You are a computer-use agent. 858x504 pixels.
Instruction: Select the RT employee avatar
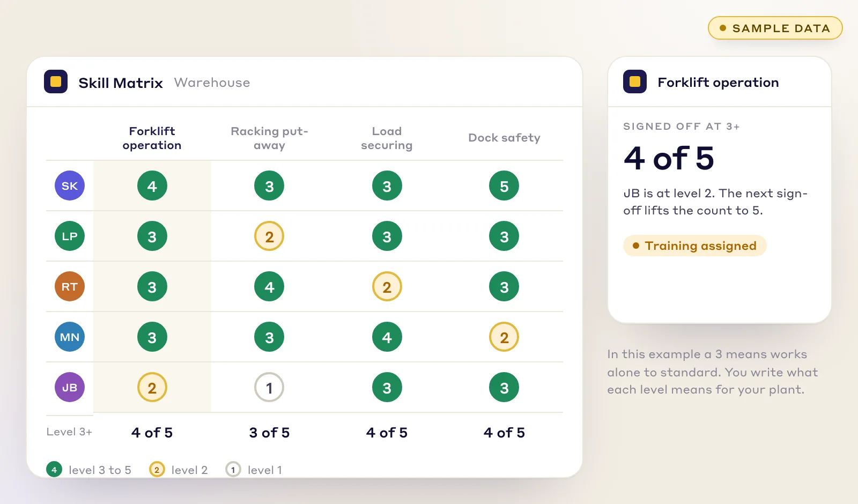[70, 286]
